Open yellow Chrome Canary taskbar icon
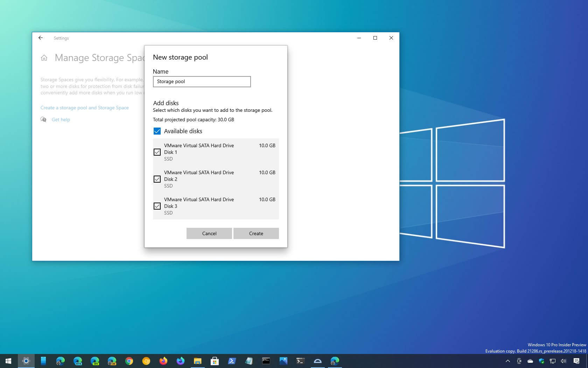The height and width of the screenshot is (368, 588). point(146,361)
